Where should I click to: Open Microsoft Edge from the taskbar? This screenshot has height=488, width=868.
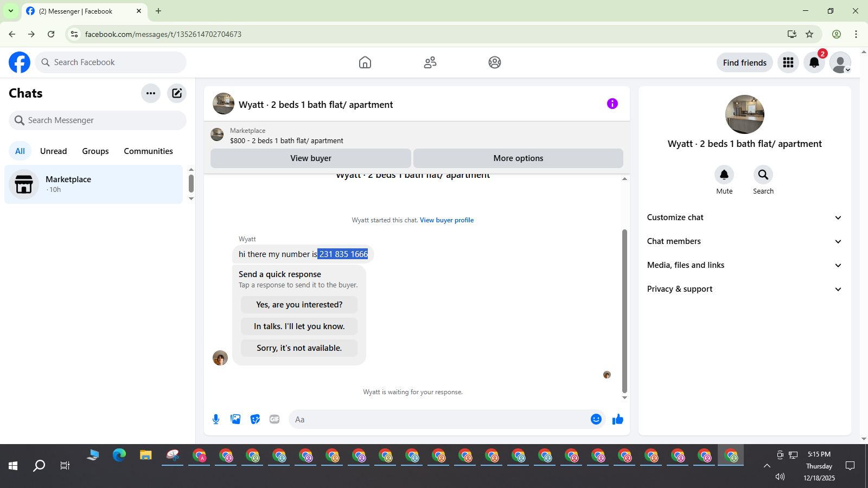click(119, 455)
